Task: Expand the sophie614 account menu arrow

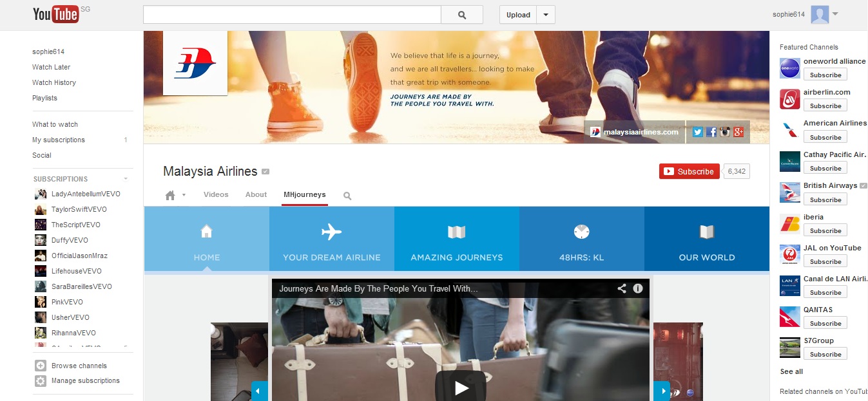Action: (x=835, y=14)
